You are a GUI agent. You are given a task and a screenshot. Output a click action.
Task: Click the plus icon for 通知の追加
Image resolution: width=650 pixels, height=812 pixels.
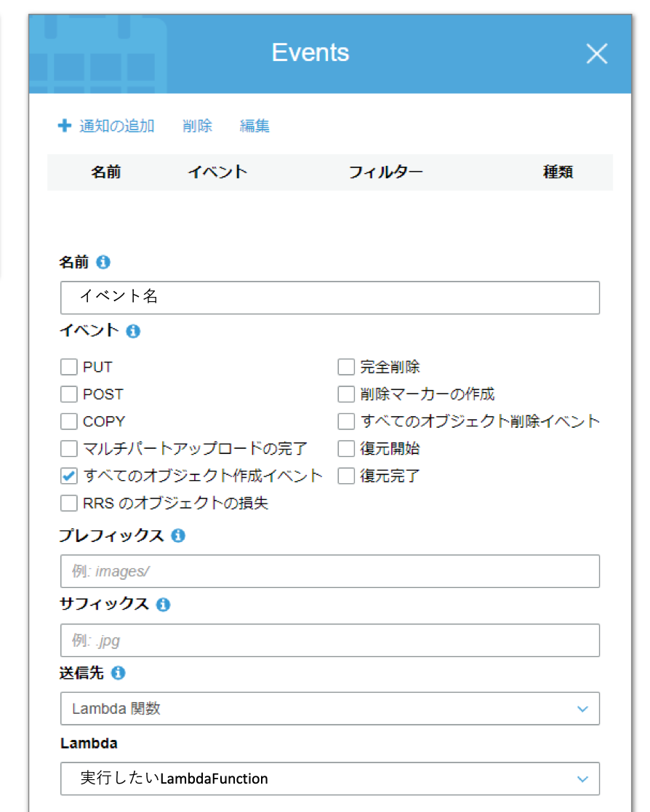[64, 126]
